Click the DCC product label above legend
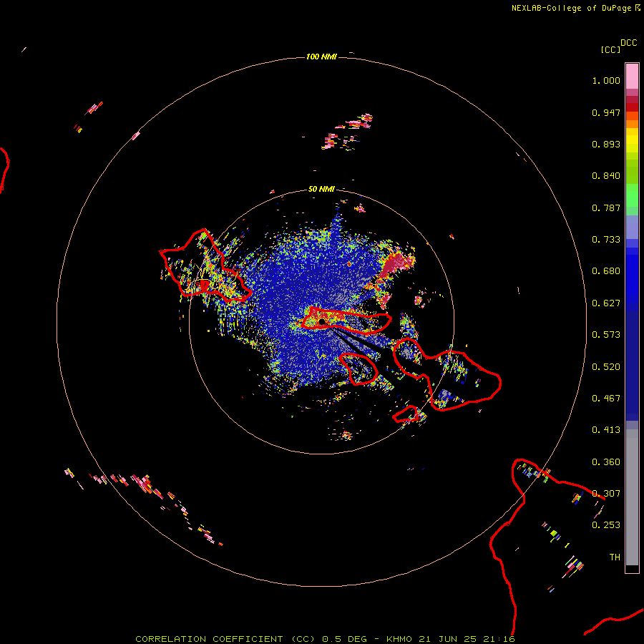 click(x=628, y=43)
